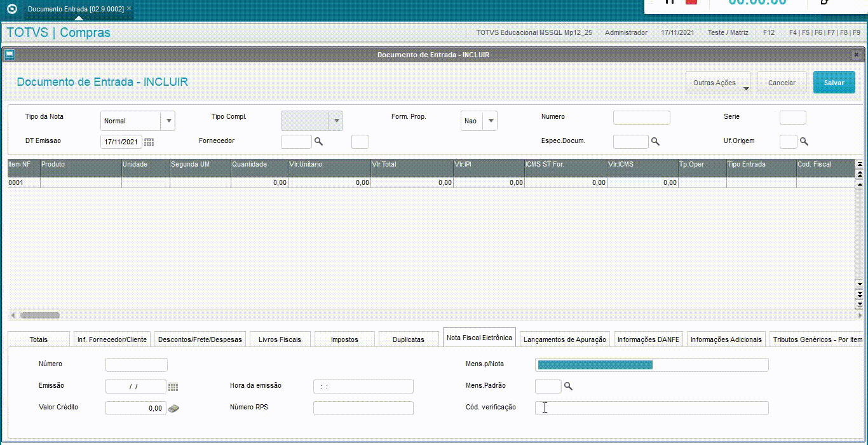Move grid down one row arrow
The image size is (868, 445).
pos(860,284)
